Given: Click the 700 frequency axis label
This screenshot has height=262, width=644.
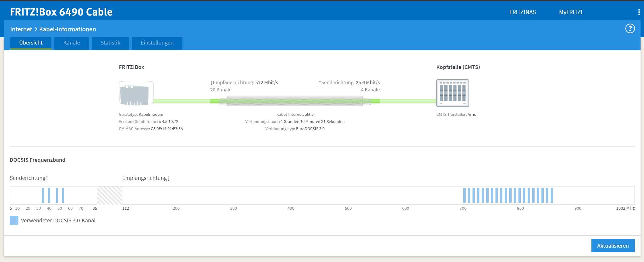Looking at the screenshot, I should click(x=463, y=208).
